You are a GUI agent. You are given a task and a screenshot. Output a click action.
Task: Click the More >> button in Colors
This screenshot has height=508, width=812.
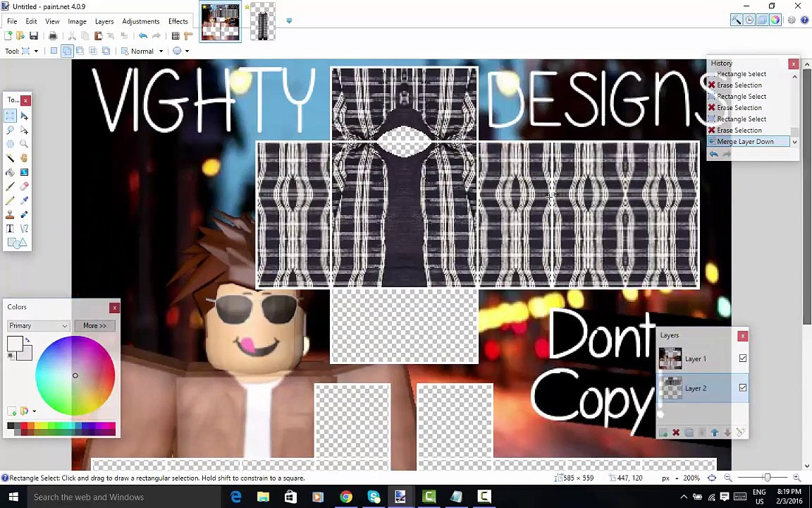pos(94,325)
